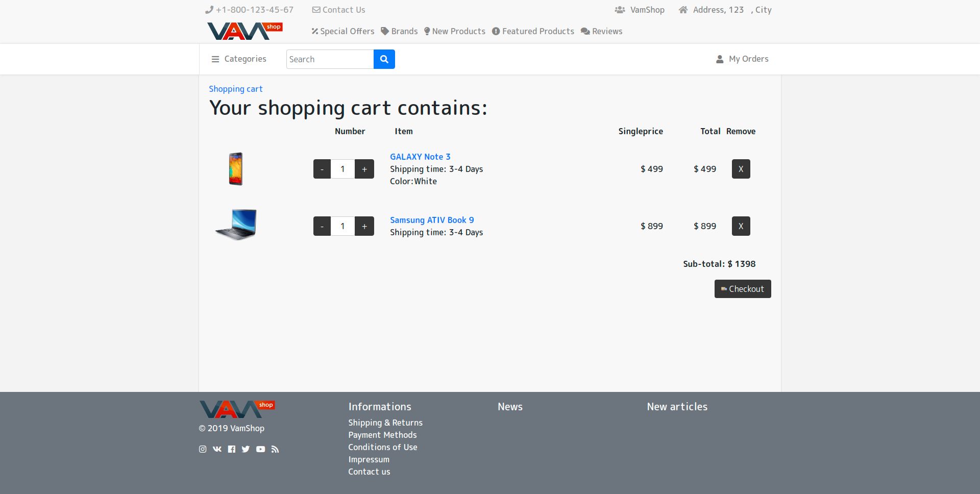Image resolution: width=980 pixels, height=494 pixels.
Task: Open the GALAXY Note 3 product link
Action: click(420, 157)
